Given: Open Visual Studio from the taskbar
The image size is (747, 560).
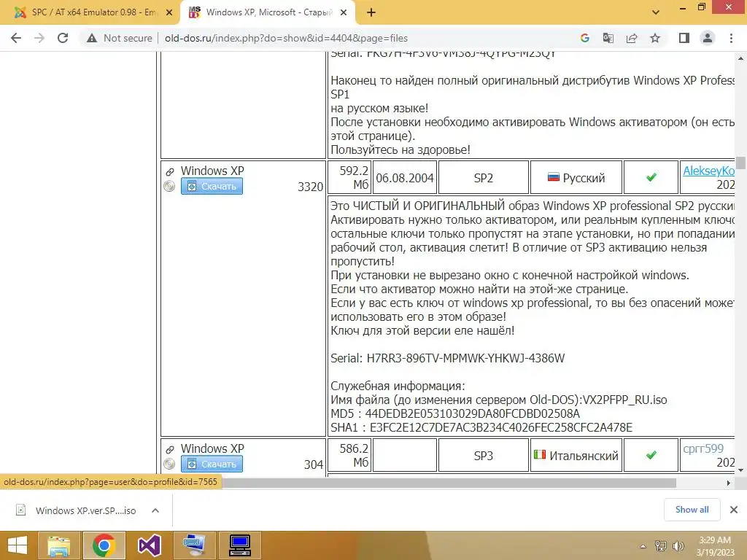Looking at the screenshot, I should [x=150, y=545].
